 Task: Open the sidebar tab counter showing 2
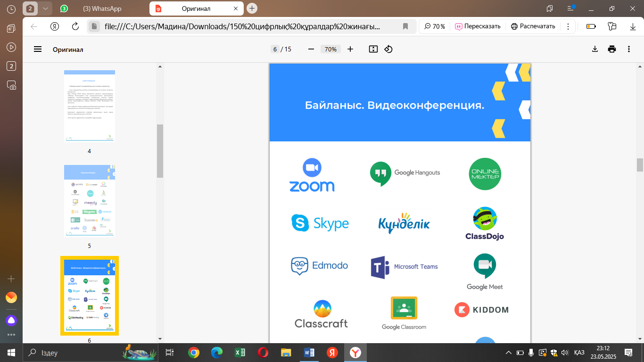click(11, 66)
